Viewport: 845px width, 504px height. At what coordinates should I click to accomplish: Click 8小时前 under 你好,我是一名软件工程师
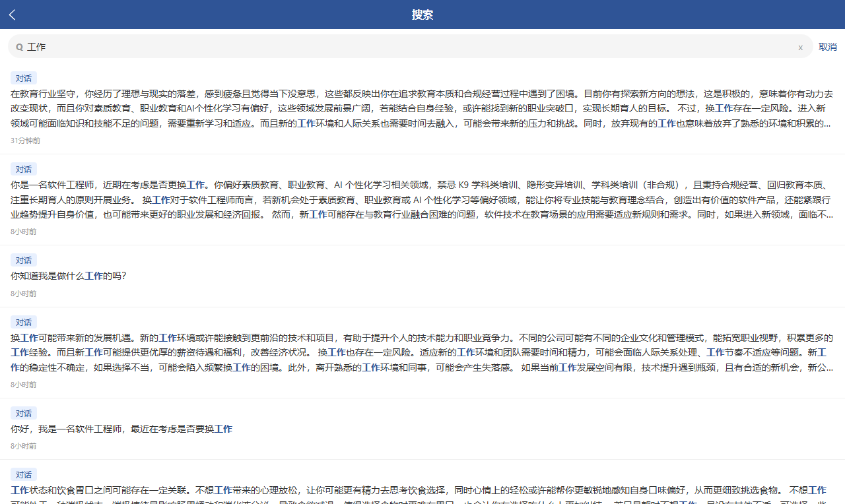(24, 446)
